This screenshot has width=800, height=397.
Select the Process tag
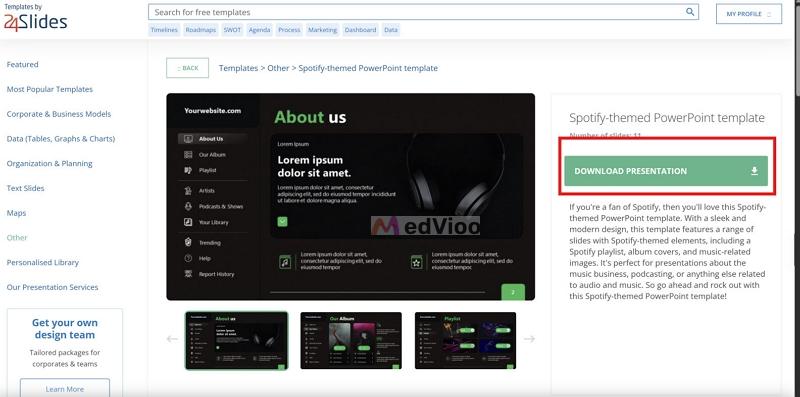289,30
